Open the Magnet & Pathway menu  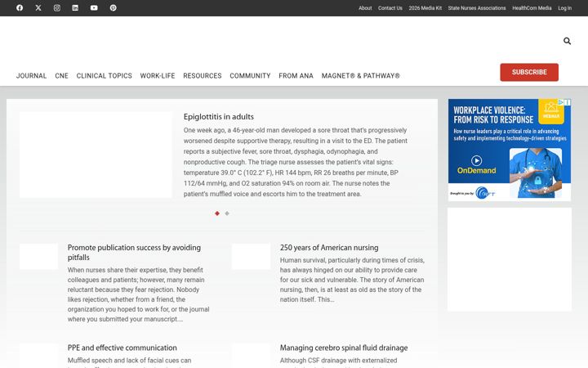point(361,76)
